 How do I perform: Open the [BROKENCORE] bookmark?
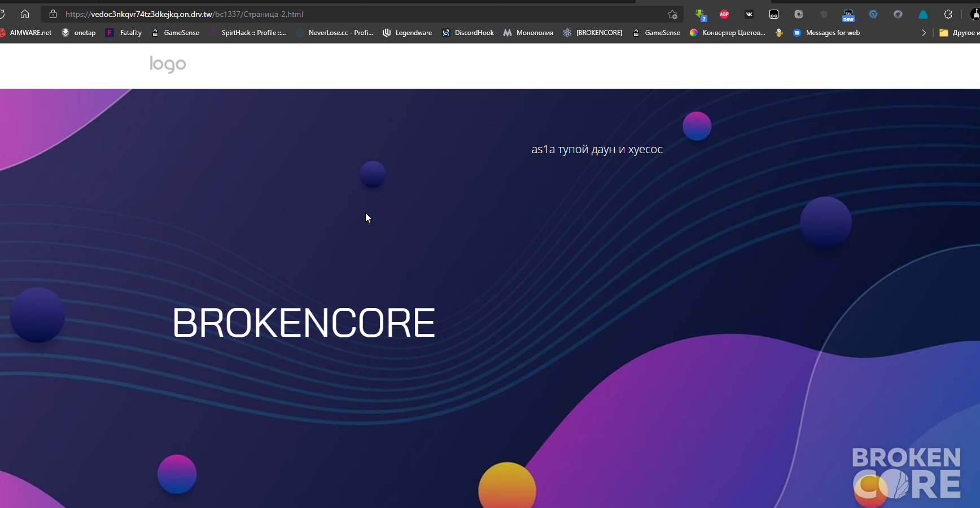coord(593,33)
